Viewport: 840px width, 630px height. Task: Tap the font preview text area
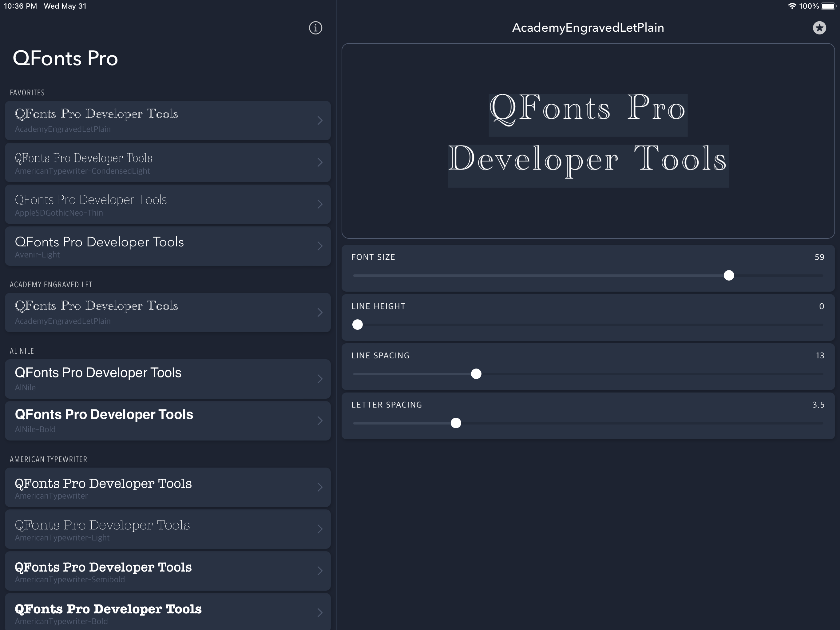588,141
